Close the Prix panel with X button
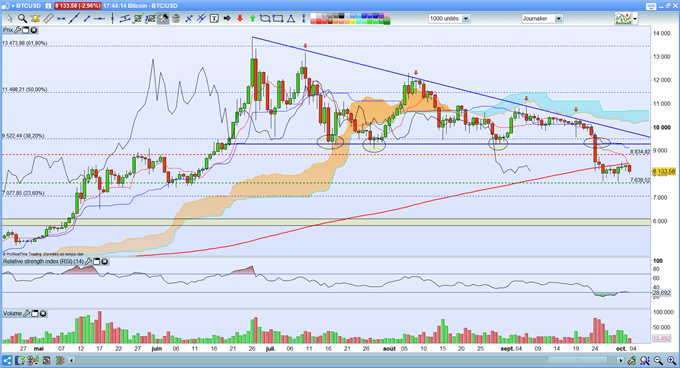This screenshot has height=368, width=680. 33,30
